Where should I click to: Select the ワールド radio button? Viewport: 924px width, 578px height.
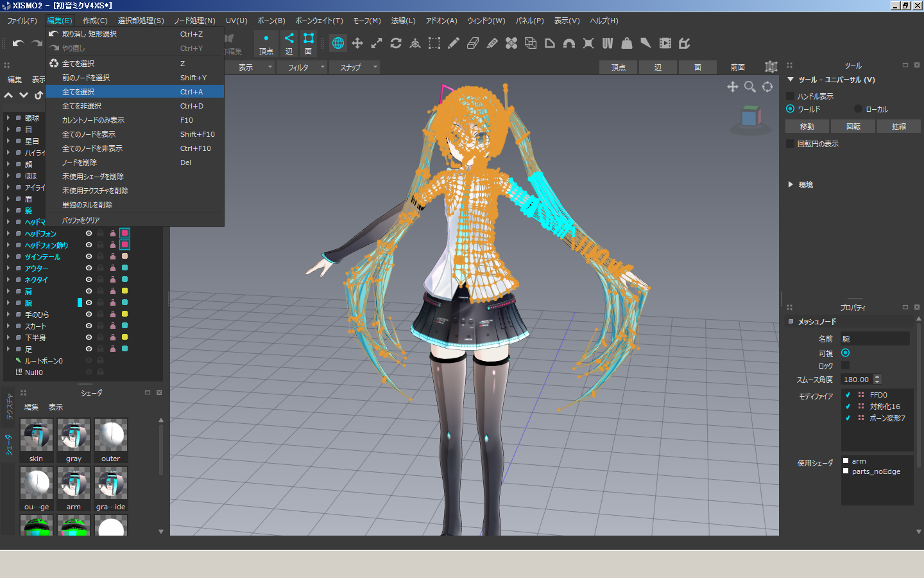click(791, 109)
